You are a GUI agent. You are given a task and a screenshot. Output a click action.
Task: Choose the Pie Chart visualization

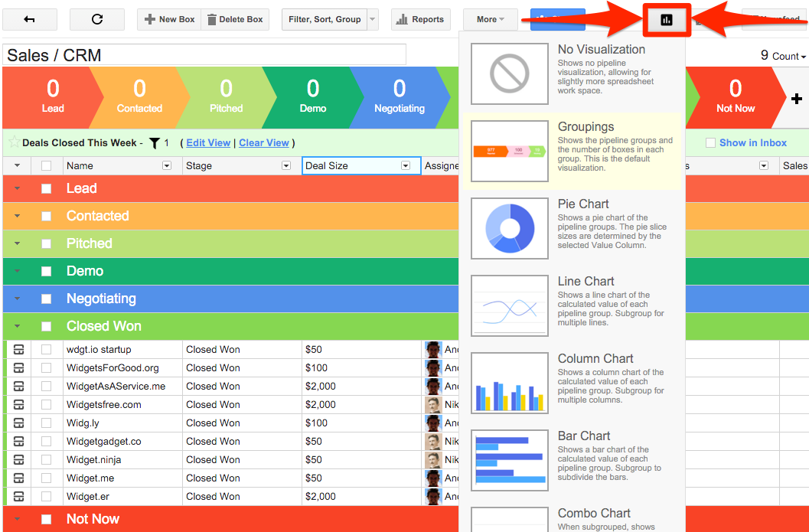pyautogui.click(x=572, y=228)
